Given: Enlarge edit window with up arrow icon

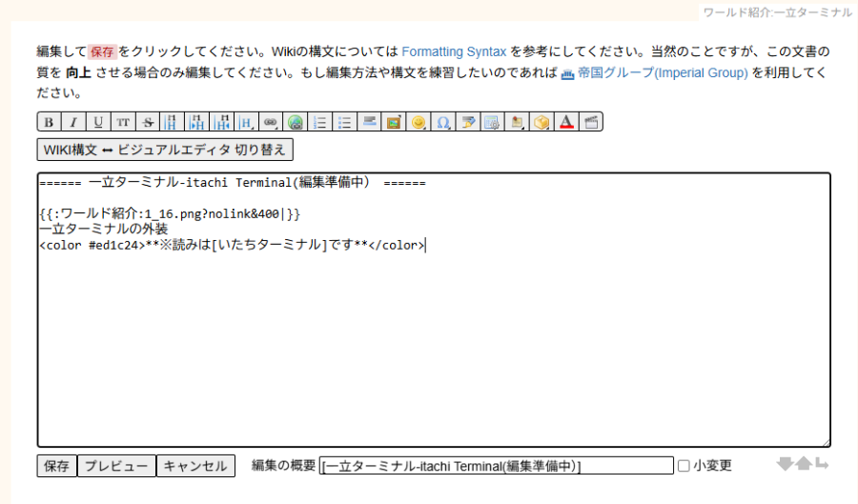Looking at the screenshot, I should coord(804,464).
